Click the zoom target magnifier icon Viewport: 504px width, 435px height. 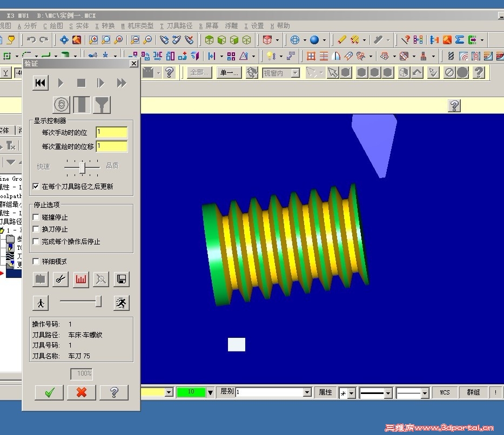(x=93, y=40)
